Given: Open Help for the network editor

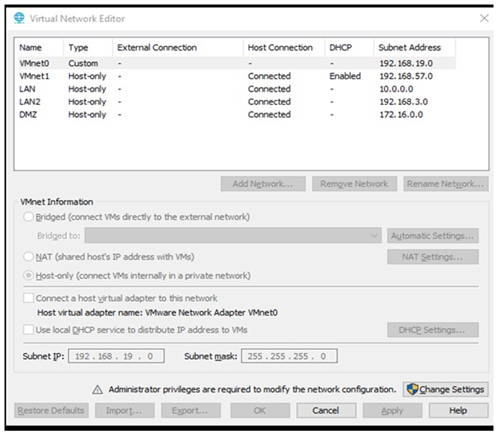Looking at the screenshot, I should [x=458, y=410].
